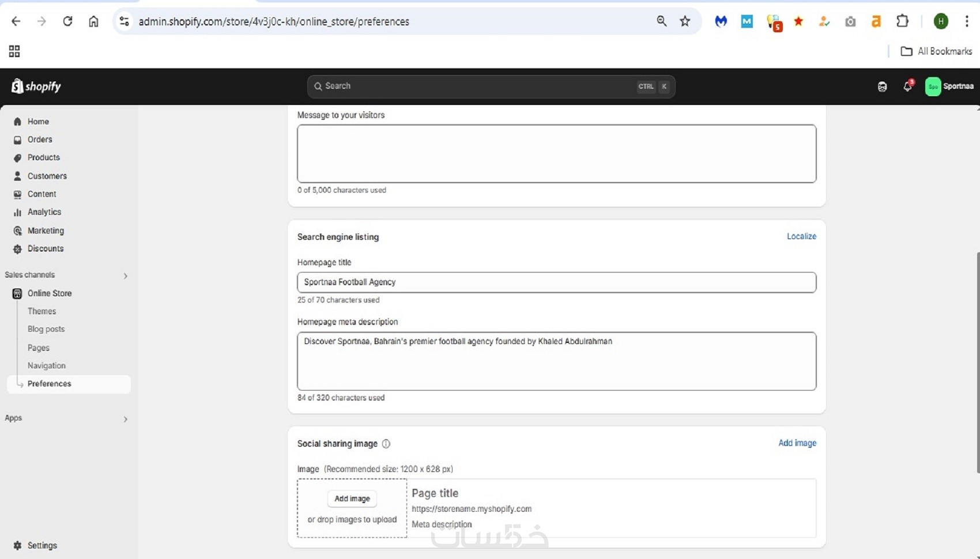Open the notifications bell
Screen dimensions: 980x559
pos(907,86)
